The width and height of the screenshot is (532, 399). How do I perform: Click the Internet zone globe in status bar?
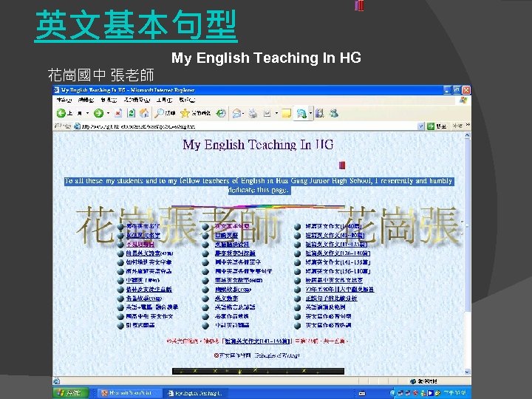[x=413, y=381]
